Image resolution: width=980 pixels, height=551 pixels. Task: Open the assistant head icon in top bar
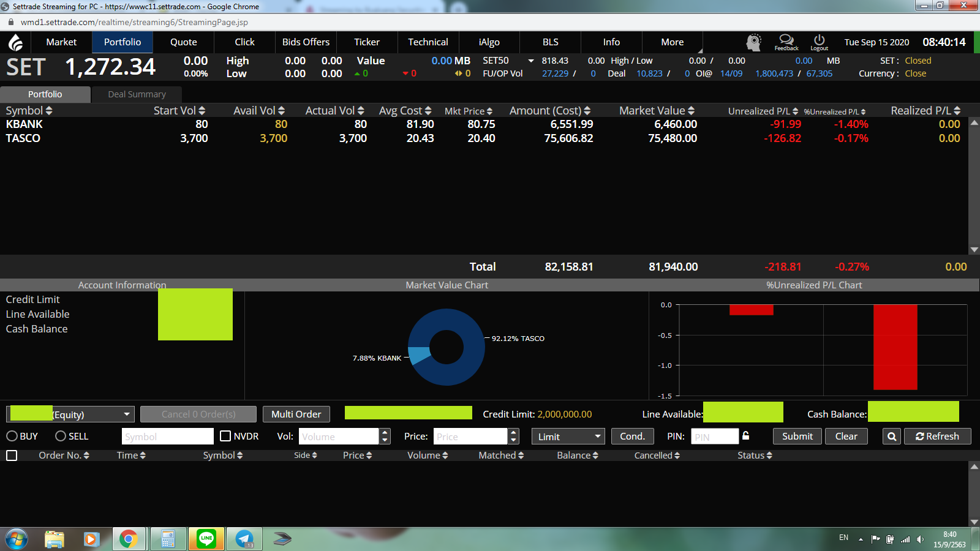coord(753,42)
